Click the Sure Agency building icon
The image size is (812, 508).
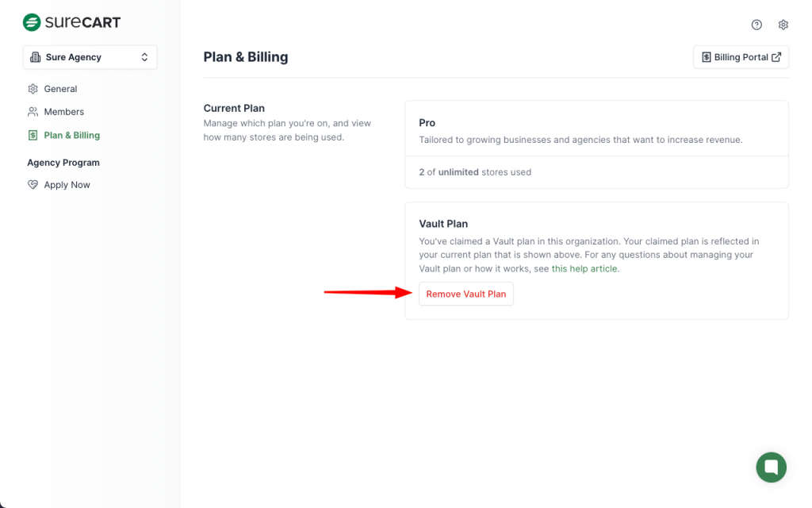pos(36,57)
